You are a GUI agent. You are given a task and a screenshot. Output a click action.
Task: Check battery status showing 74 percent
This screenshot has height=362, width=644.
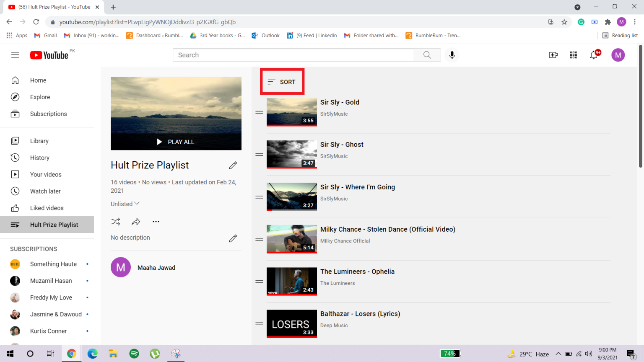[450, 353]
